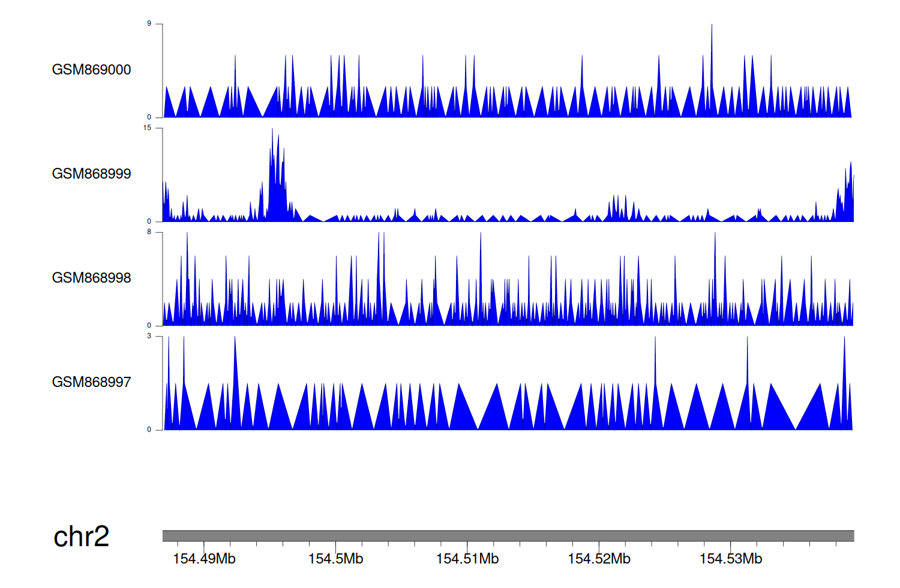Click the 154.52Mb coordinate label
900x588 pixels.
(599, 559)
